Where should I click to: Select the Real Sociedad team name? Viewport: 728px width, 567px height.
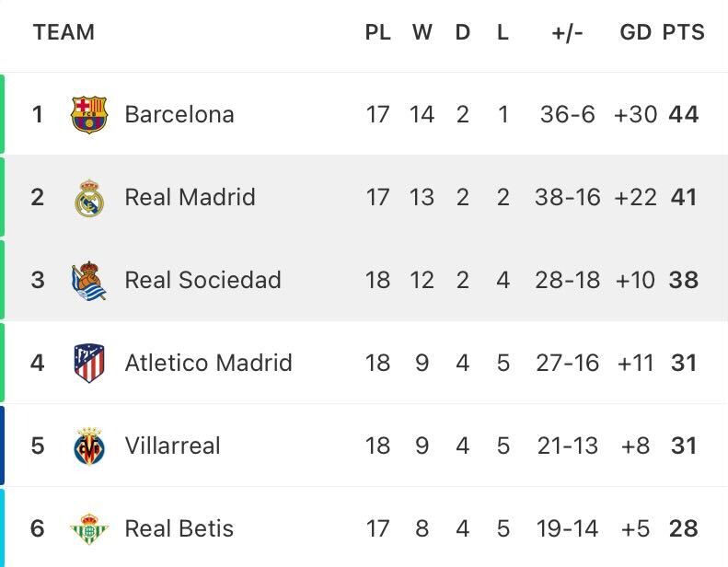click(202, 280)
